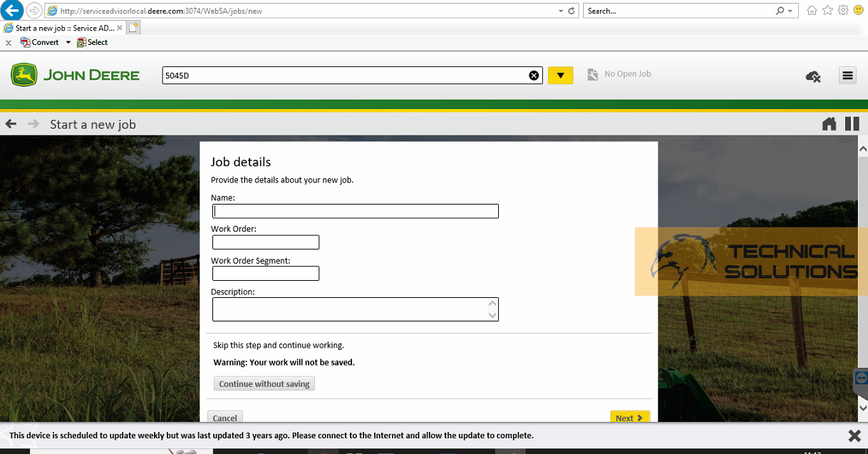868x454 pixels.
Task: Click the Tools gear icon in browser
Action: click(842, 10)
